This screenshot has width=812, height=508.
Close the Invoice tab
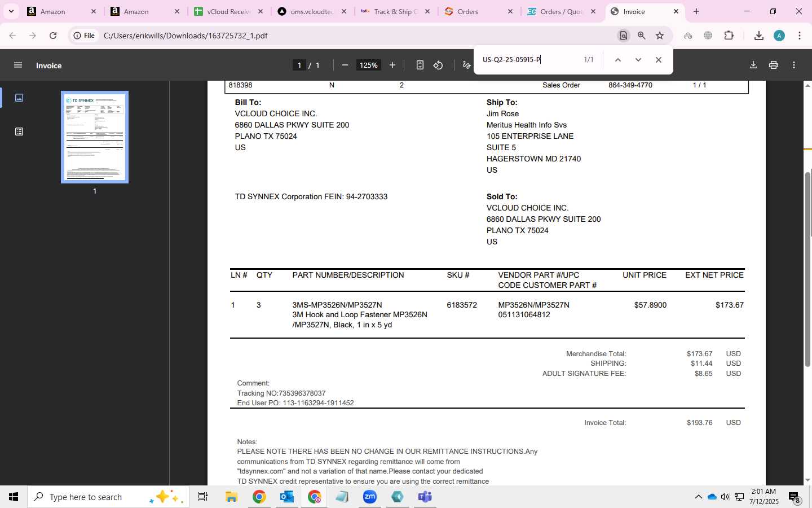[676, 11]
